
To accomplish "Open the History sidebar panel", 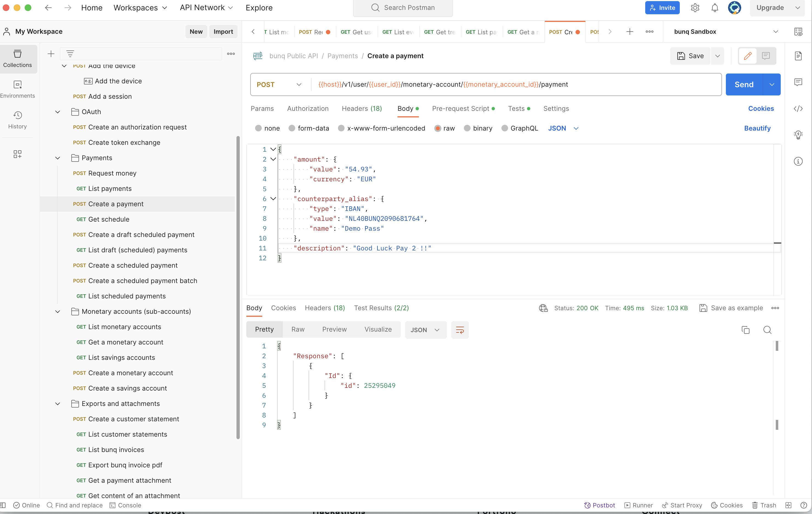I will pos(18,120).
